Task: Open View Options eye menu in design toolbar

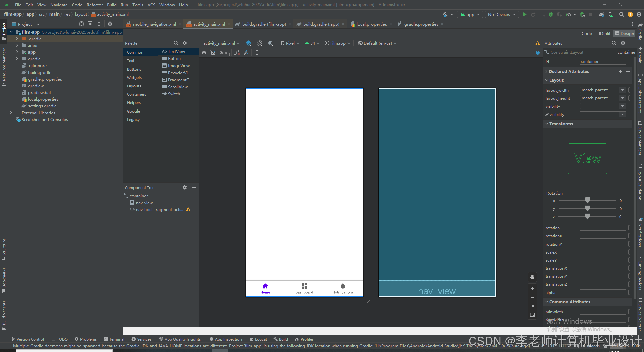Action: (x=204, y=53)
